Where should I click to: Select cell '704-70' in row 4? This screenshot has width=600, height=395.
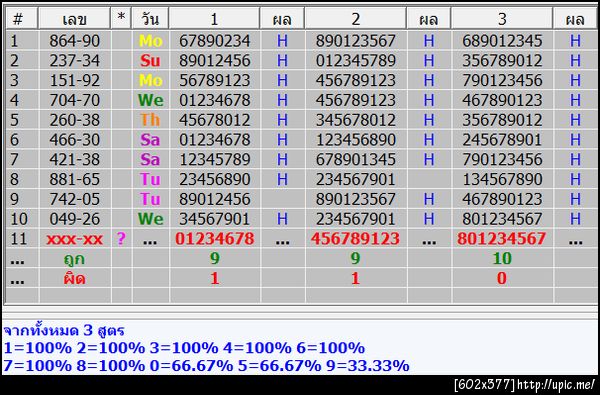(x=75, y=100)
